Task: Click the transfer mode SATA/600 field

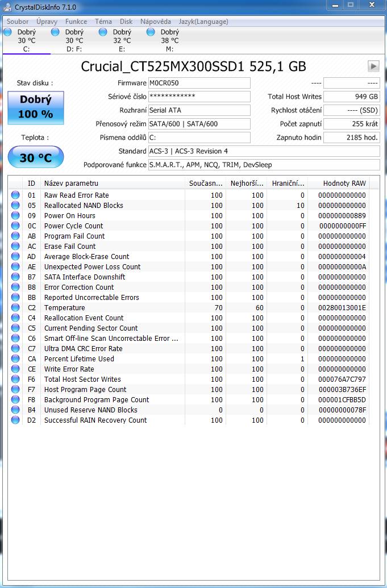Action: coord(199,124)
